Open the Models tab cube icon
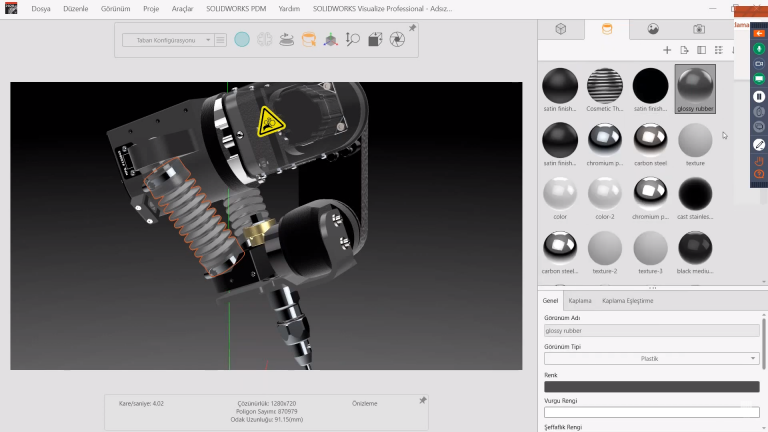 click(x=561, y=29)
